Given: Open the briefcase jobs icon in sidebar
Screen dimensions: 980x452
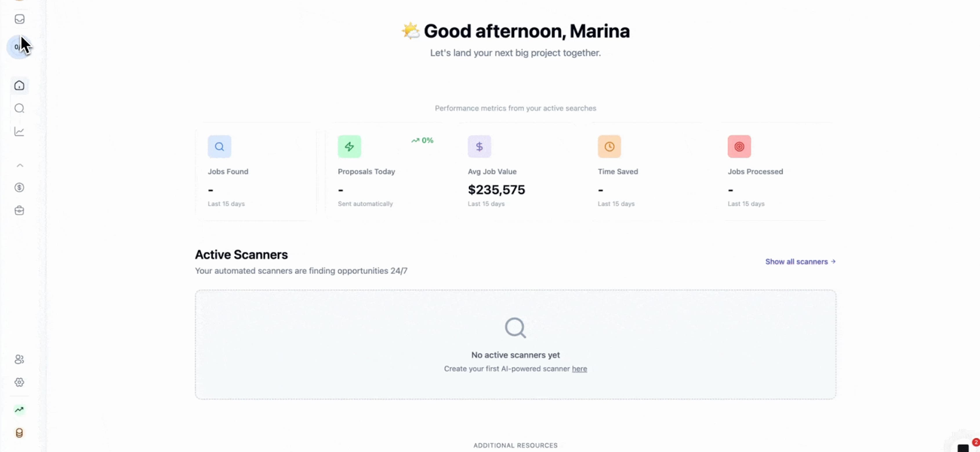Looking at the screenshot, I should 19,211.
